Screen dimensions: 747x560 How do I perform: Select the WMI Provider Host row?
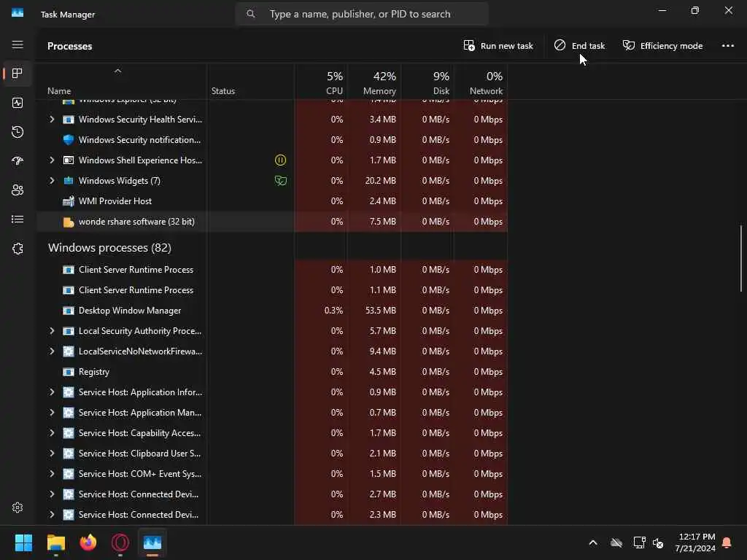(x=272, y=201)
